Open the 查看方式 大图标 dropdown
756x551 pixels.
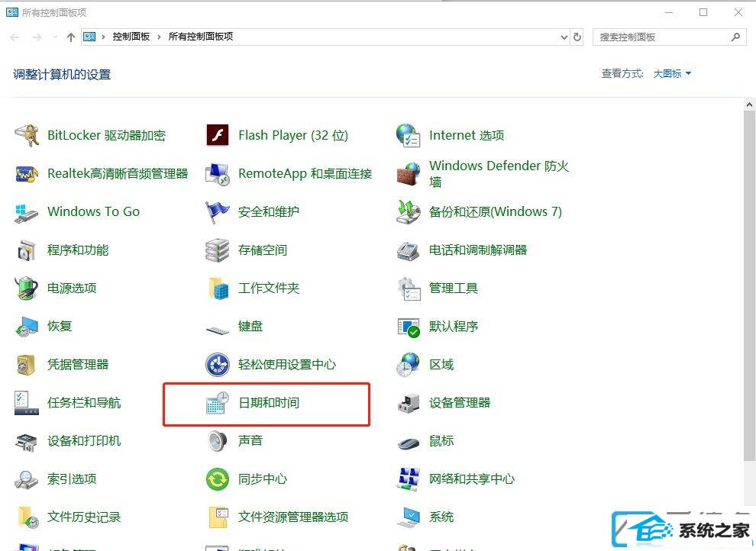click(x=672, y=74)
